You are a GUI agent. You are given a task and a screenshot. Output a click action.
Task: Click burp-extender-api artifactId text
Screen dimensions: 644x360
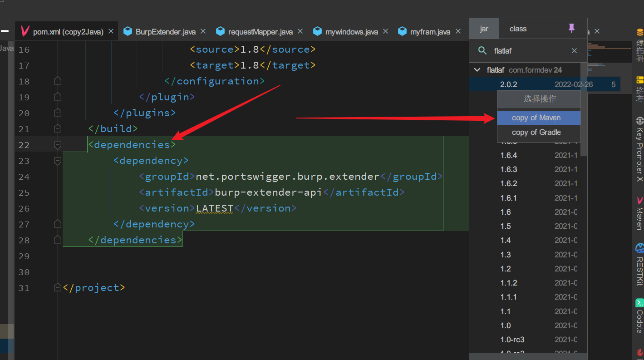coord(268,192)
